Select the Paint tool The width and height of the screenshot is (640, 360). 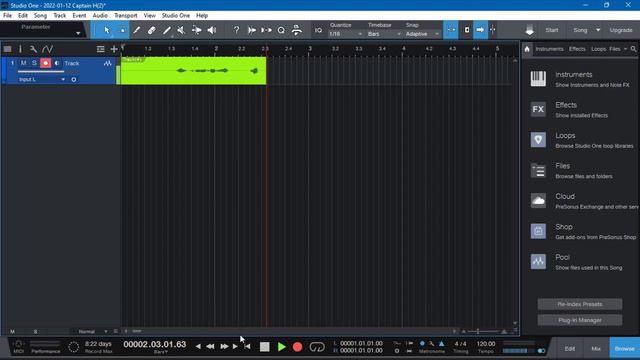[167, 30]
